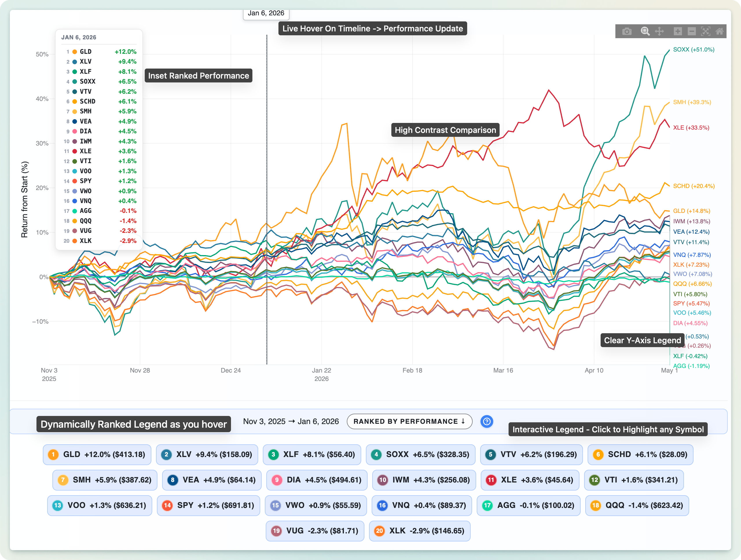
Task: Click the SCHD +6.1% inset ranking row
Action: tap(99, 102)
